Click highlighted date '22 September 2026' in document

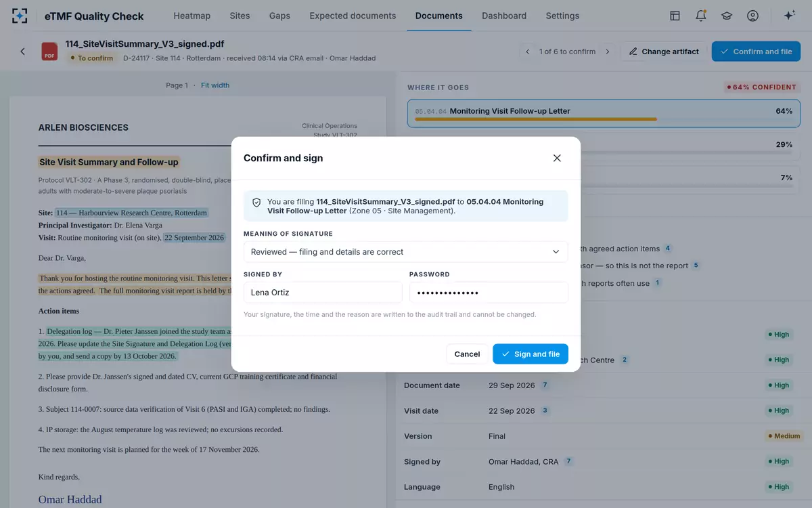click(x=194, y=238)
